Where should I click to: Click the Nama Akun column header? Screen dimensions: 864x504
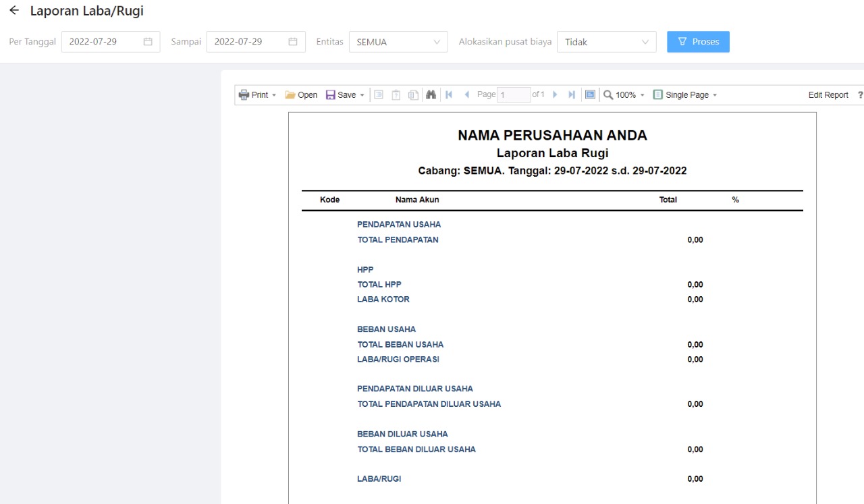pyautogui.click(x=417, y=200)
